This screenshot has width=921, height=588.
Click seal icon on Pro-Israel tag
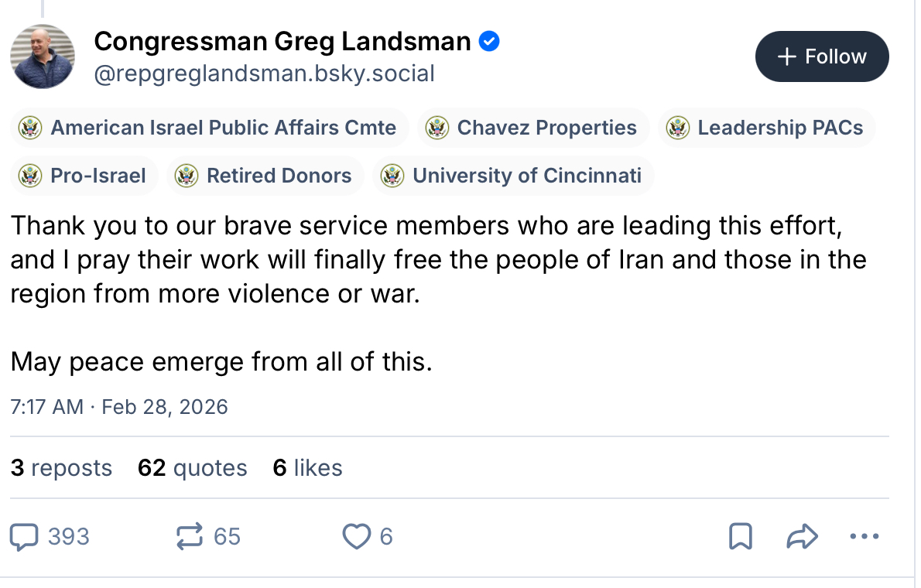pyautogui.click(x=30, y=176)
